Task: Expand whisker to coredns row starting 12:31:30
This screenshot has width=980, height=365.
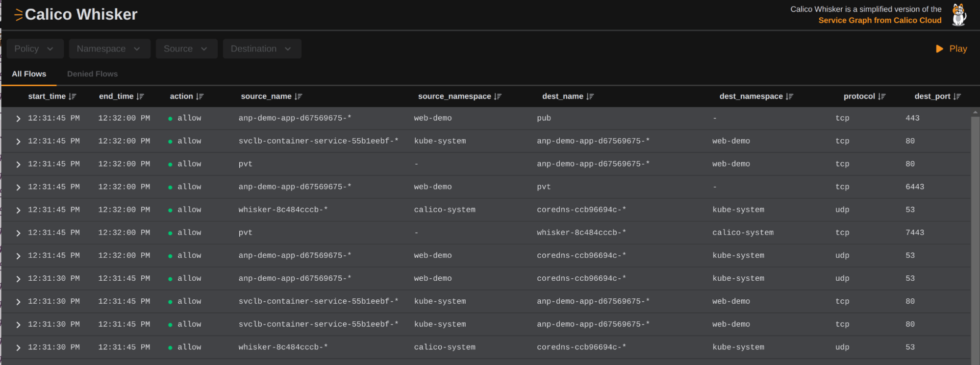Action: pos(18,348)
